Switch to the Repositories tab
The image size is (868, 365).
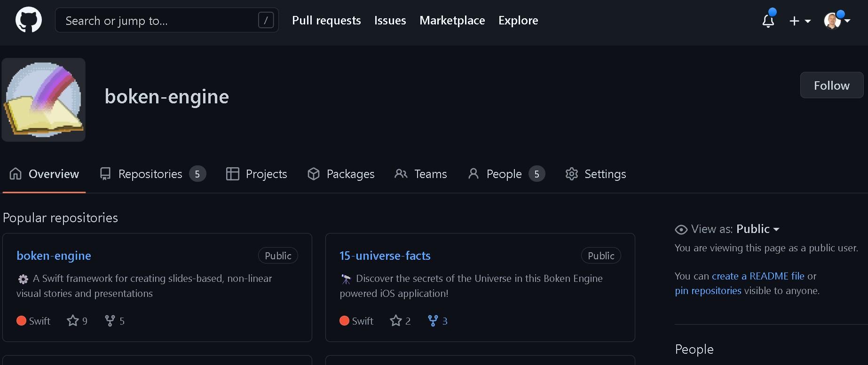153,174
